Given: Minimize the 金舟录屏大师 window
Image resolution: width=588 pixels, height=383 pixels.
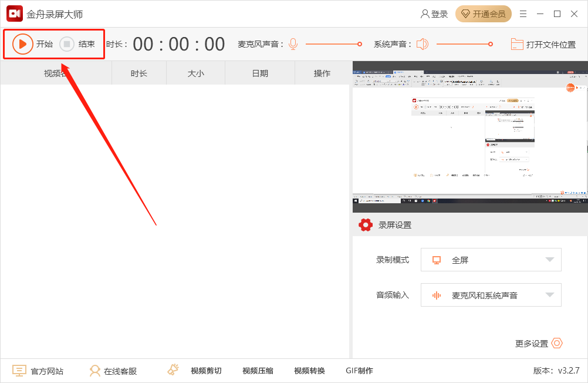Looking at the screenshot, I should [540, 14].
